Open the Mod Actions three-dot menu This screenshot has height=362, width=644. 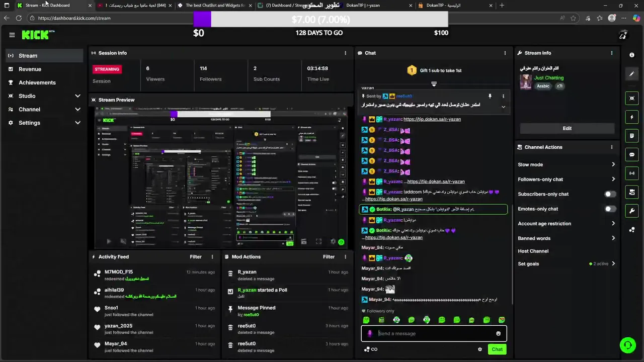click(x=345, y=257)
